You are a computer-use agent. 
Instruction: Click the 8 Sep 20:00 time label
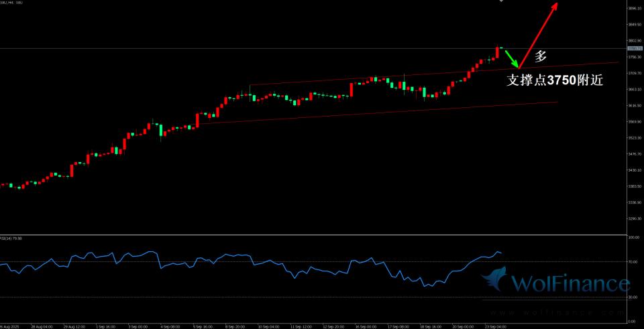[235, 327]
